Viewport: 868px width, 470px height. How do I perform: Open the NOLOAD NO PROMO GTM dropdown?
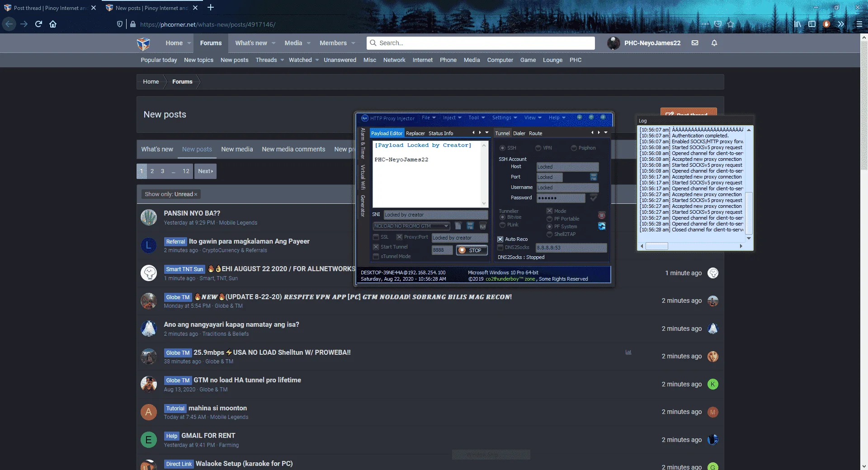(x=411, y=226)
